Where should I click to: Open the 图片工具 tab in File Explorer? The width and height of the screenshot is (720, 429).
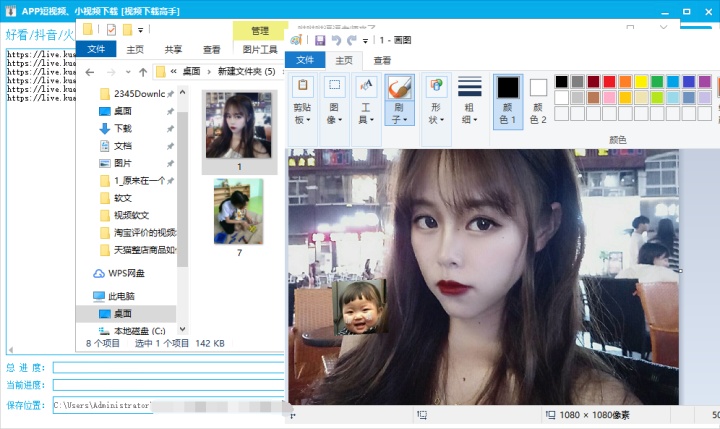click(260, 50)
